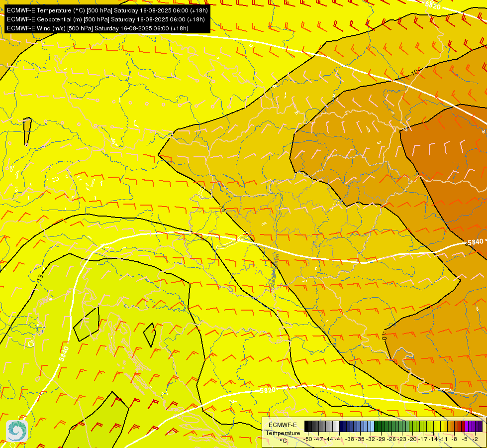
Task: Click the -2 value in the legend
Action: click(x=475, y=439)
